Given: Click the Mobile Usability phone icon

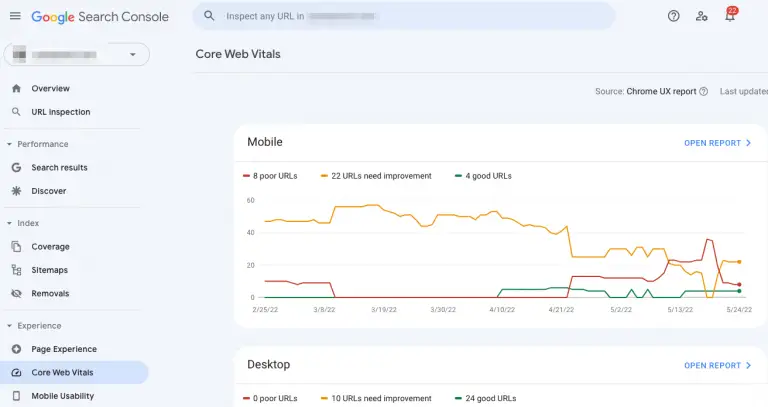Looking at the screenshot, I should coord(16,396).
